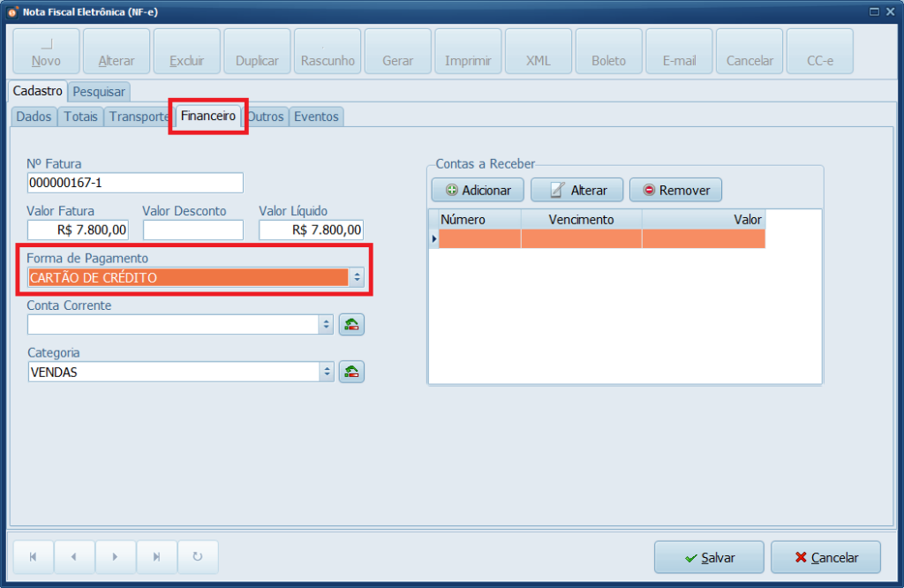Click the Salvar button
Image resolution: width=904 pixels, height=588 pixels.
(709, 557)
